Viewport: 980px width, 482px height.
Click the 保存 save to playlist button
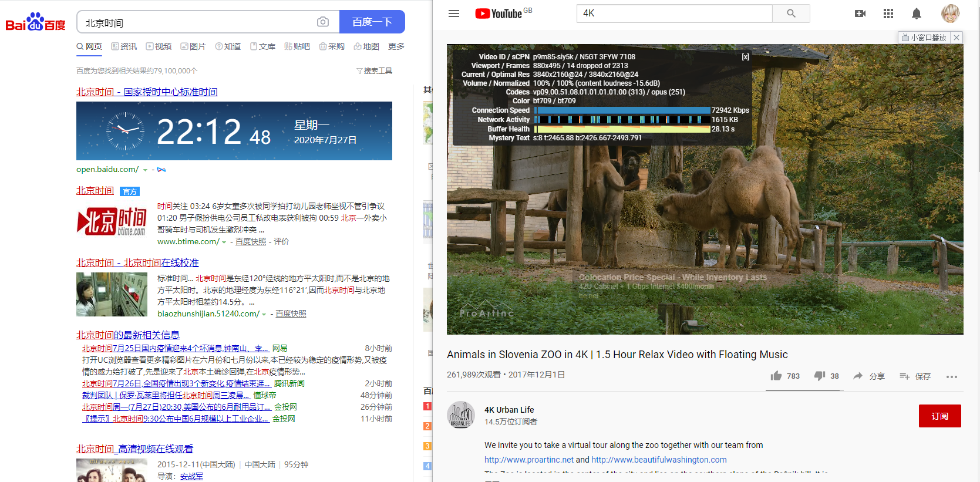coord(915,376)
